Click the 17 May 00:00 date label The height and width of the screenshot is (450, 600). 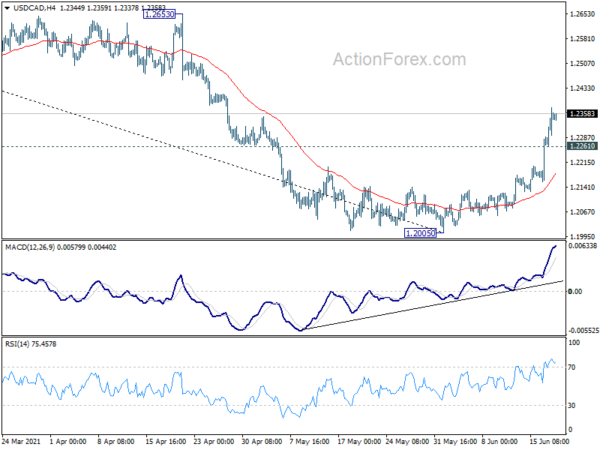click(x=359, y=442)
